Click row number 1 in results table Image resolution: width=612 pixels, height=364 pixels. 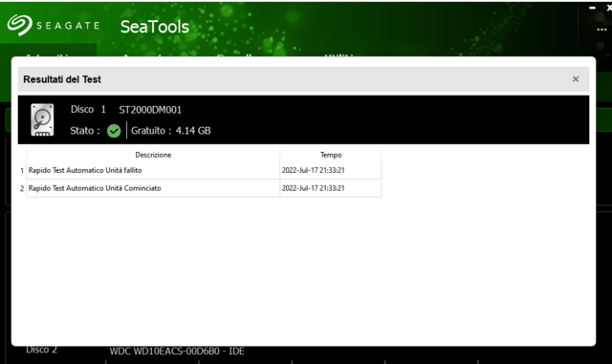pyautogui.click(x=22, y=171)
